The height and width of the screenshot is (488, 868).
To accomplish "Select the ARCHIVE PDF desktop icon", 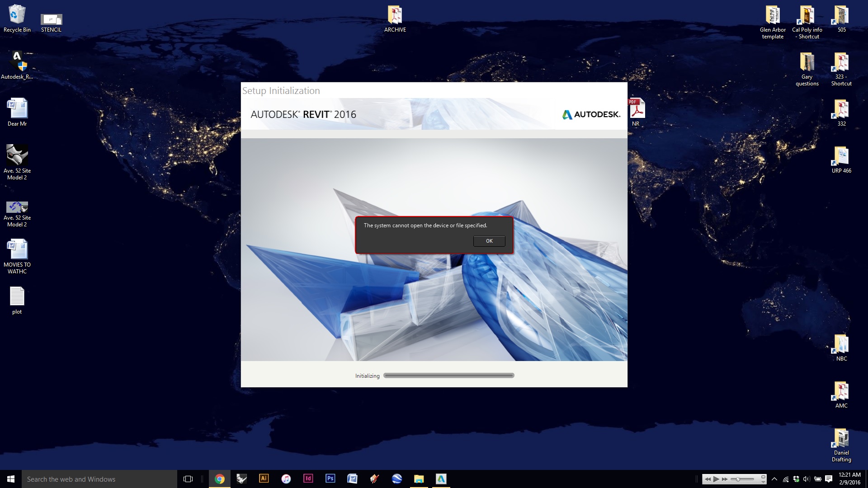I will click(395, 19).
